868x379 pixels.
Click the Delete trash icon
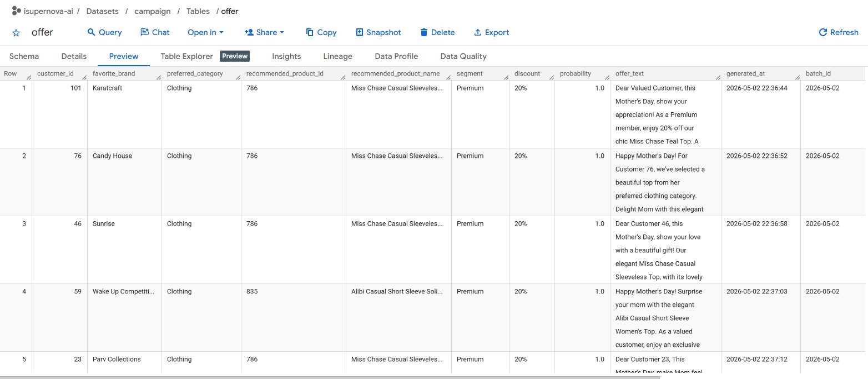click(424, 32)
